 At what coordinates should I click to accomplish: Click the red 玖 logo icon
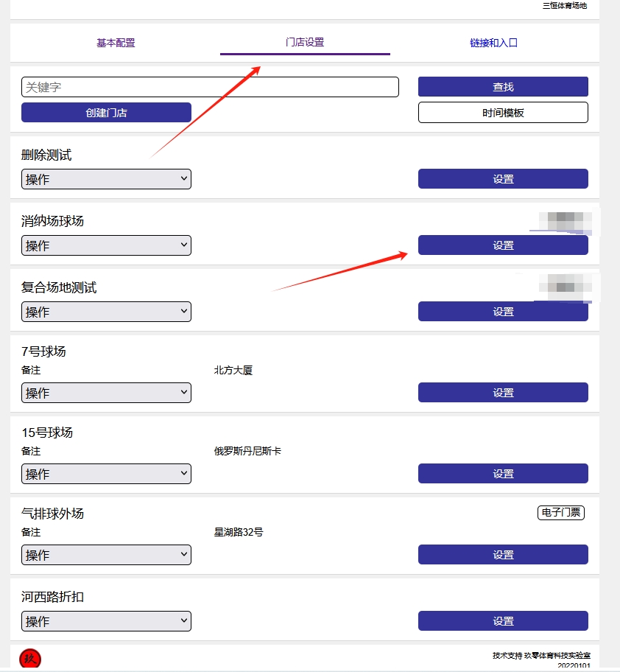pos(30,659)
